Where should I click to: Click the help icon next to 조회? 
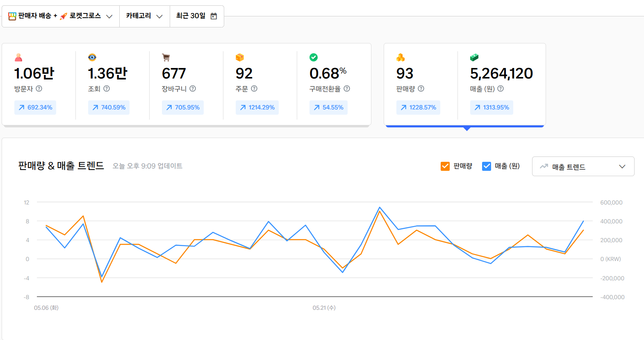coord(107,88)
